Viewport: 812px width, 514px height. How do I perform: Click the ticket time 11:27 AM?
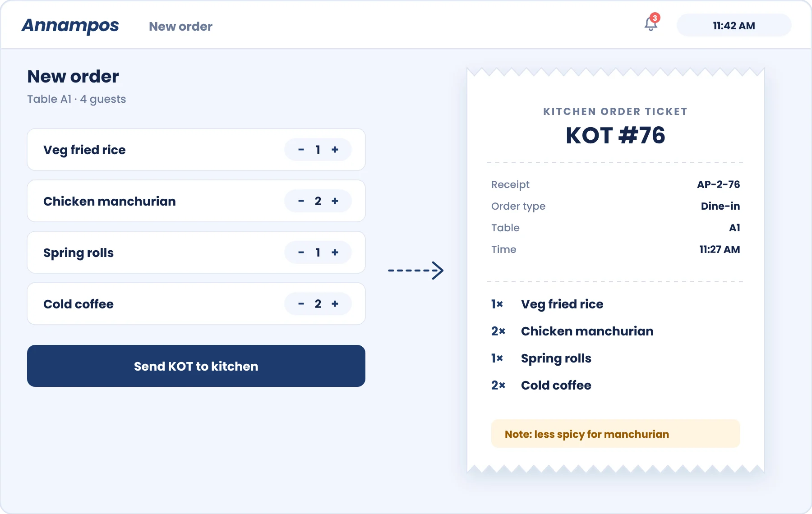click(720, 249)
